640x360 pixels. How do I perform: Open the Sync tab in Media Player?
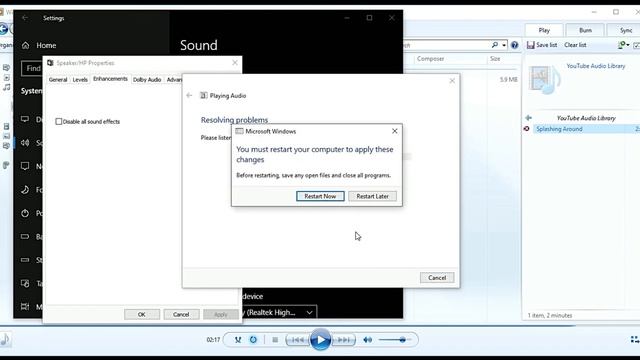(624, 30)
